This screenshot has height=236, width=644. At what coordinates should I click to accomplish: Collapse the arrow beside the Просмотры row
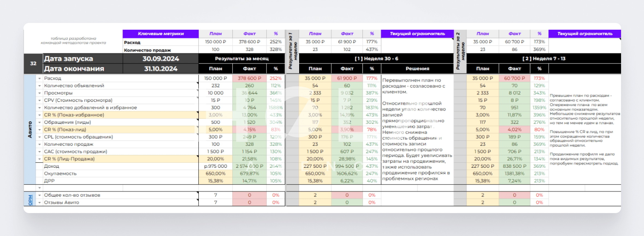coord(40,93)
